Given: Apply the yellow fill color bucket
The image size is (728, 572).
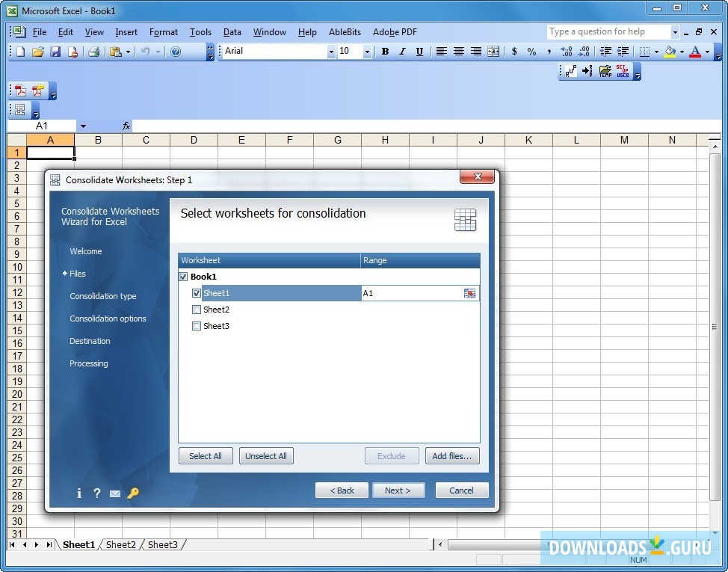Looking at the screenshot, I should 670,52.
